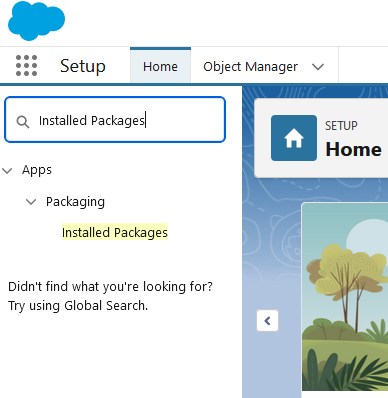Click the search magnifier icon in Quick Find

[x=23, y=122]
